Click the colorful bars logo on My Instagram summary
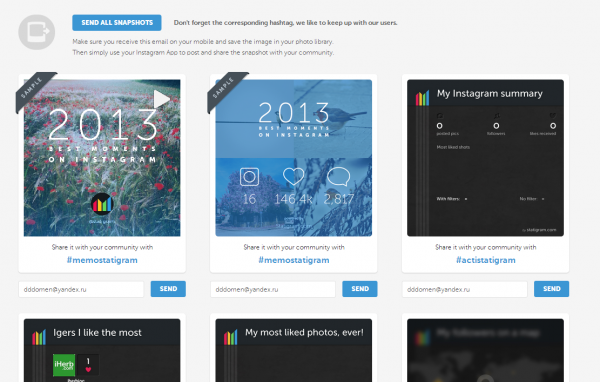Viewport: 600px width, 382px height. click(x=422, y=98)
